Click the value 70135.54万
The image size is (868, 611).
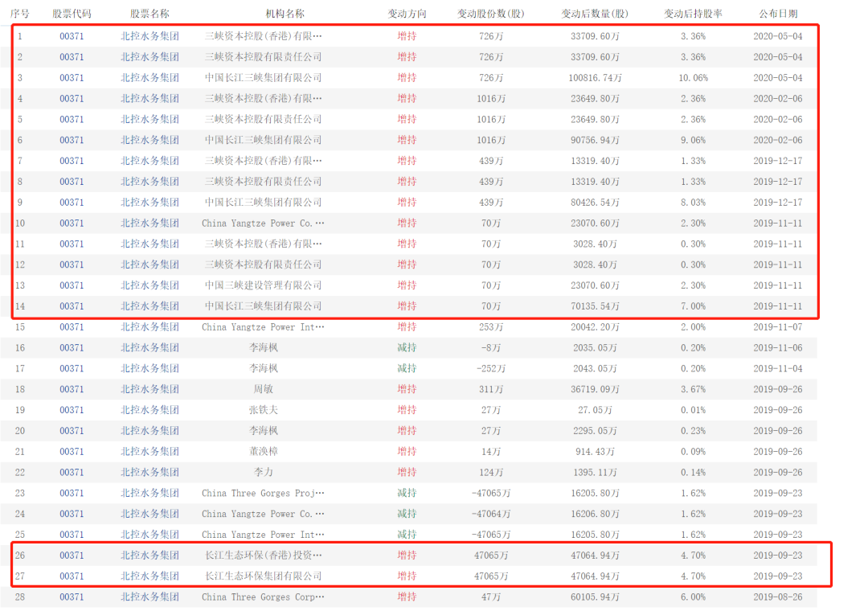click(595, 306)
